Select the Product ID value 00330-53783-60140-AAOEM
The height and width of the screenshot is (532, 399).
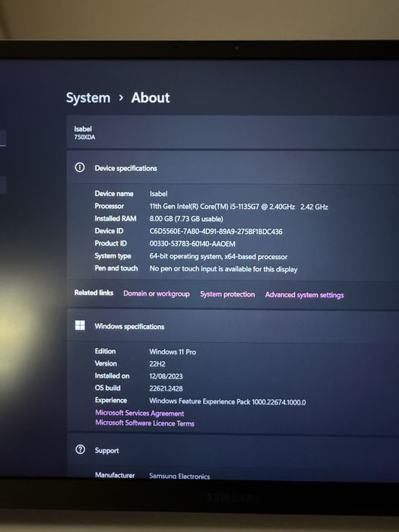click(x=192, y=244)
